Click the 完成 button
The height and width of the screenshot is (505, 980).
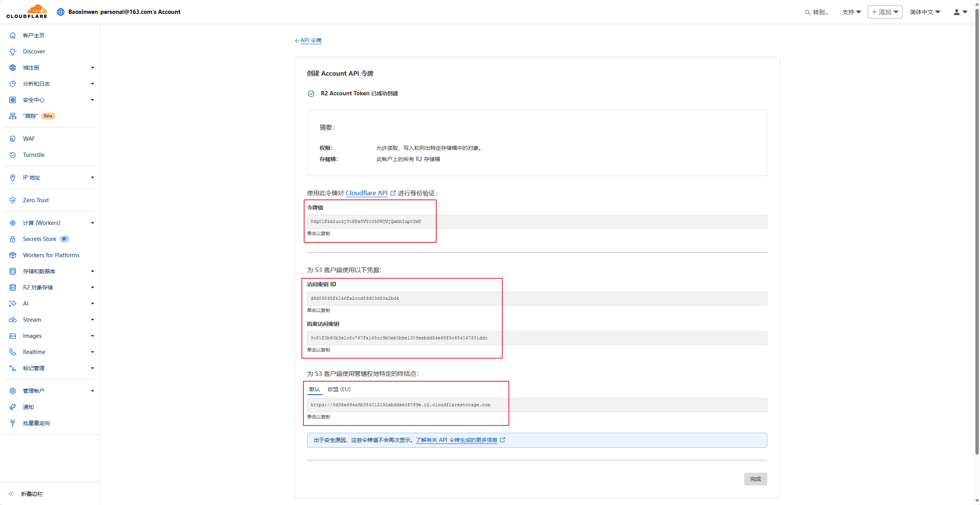click(x=755, y=479)
